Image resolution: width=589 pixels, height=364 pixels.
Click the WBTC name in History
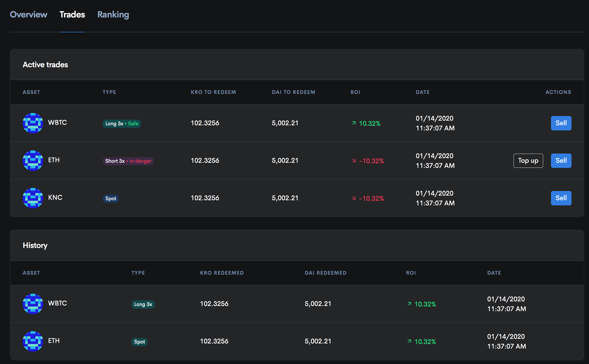tap(58, 303)
